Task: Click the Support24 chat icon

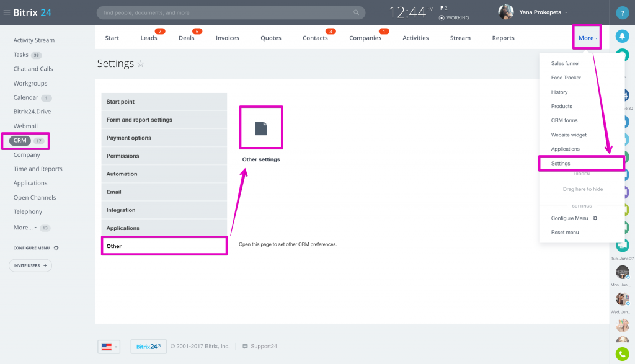Action: [245, 347]
